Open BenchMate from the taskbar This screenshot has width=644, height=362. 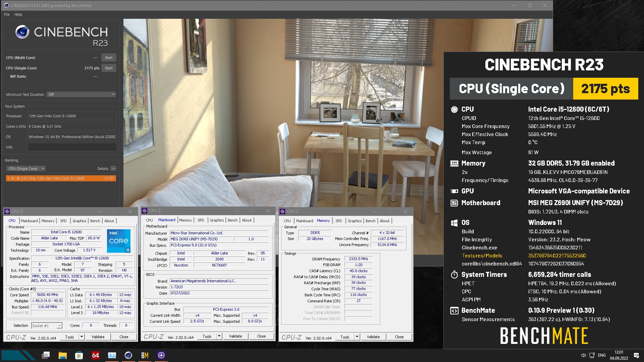(x=145, y=355)
